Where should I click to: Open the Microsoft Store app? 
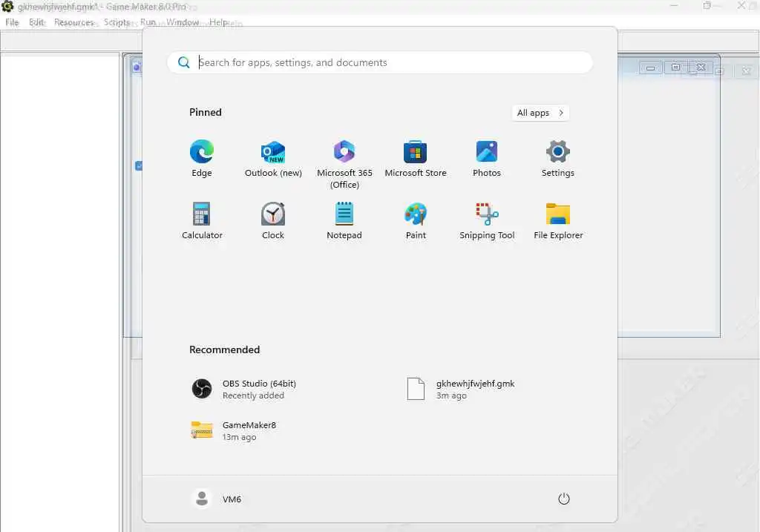click(x=416, y=159)
